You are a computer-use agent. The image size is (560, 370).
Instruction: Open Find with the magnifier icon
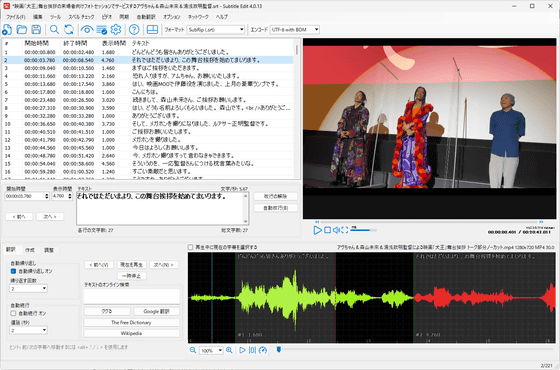(54, 30)
